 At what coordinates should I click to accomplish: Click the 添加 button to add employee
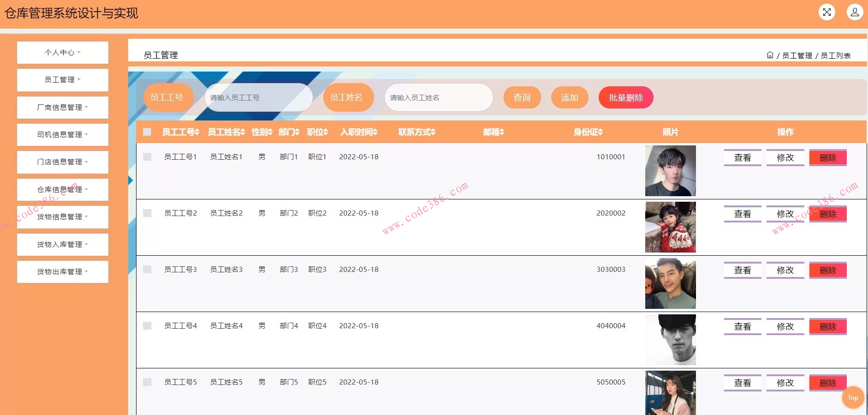point(570,97)
